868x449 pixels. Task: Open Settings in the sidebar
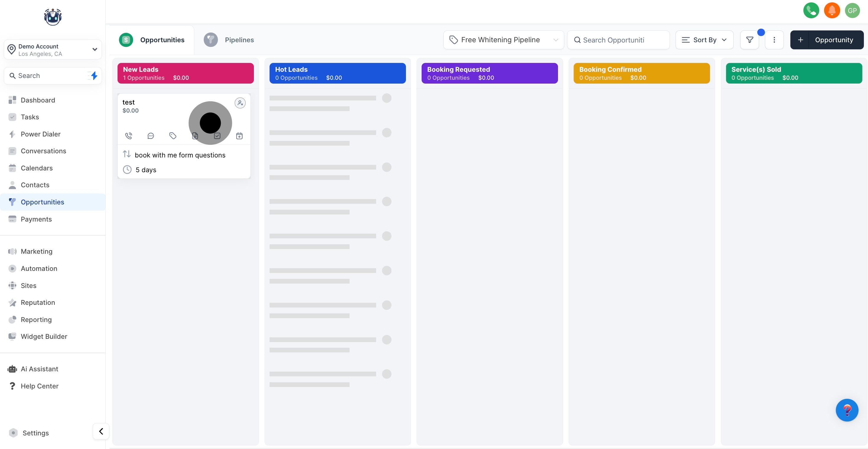[x=35, y=433]
